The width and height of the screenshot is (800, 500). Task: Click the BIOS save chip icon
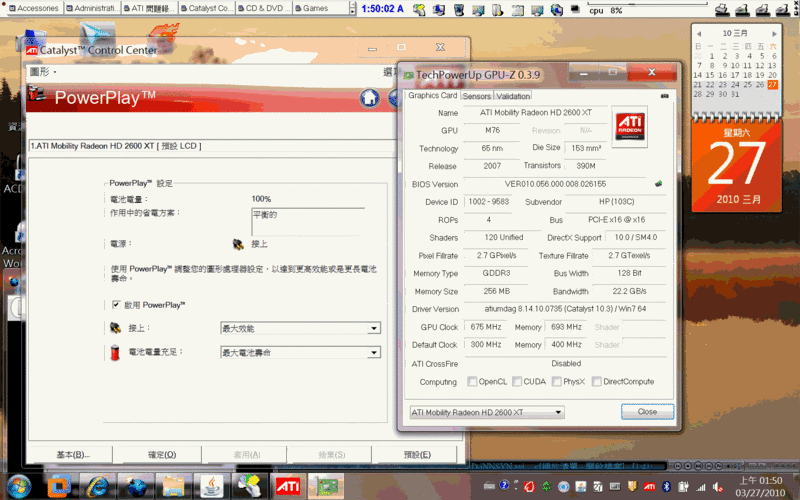tap(658, 184)
